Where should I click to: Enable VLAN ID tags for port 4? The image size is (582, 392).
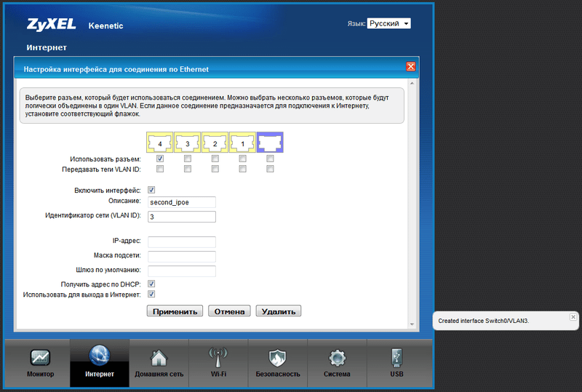coord(160,169)
